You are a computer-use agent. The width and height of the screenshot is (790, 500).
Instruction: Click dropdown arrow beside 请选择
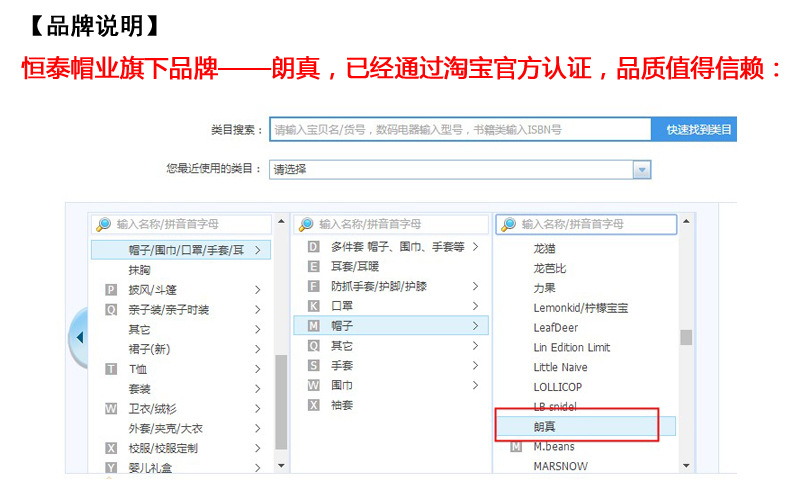[x=642, y=170]
